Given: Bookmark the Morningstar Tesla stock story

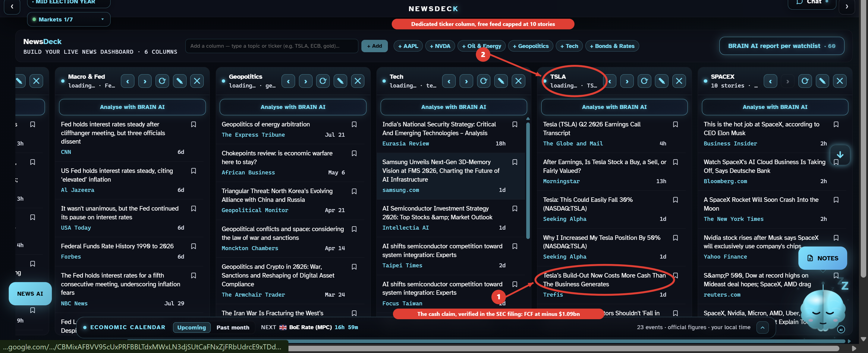Looking at the screenshot, I should pos(676,162).
